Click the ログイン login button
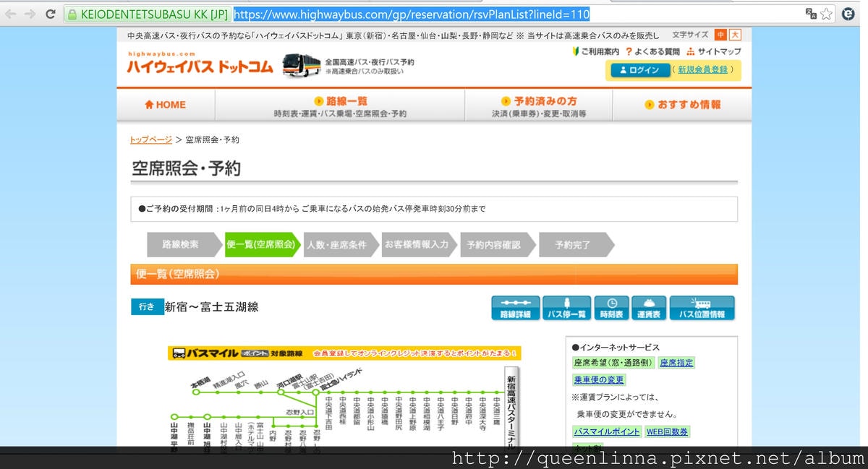Image resolution: width=868 pixels, height=469 pixels. [640, 70]
